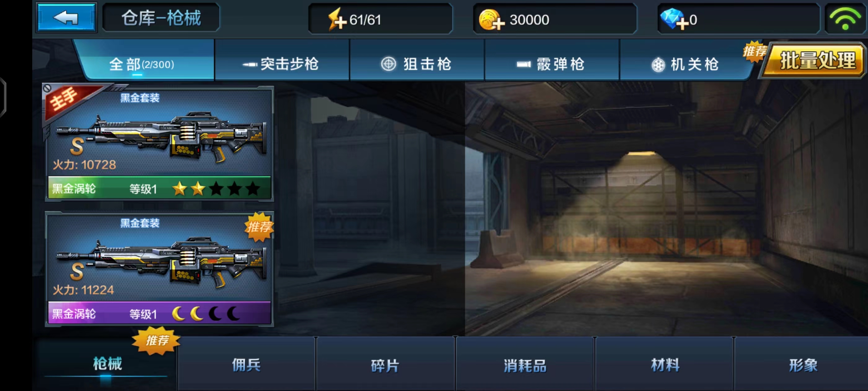Tap the back arrow button
Viewport: 868px width, 391px height.
(x=66, y=18)
